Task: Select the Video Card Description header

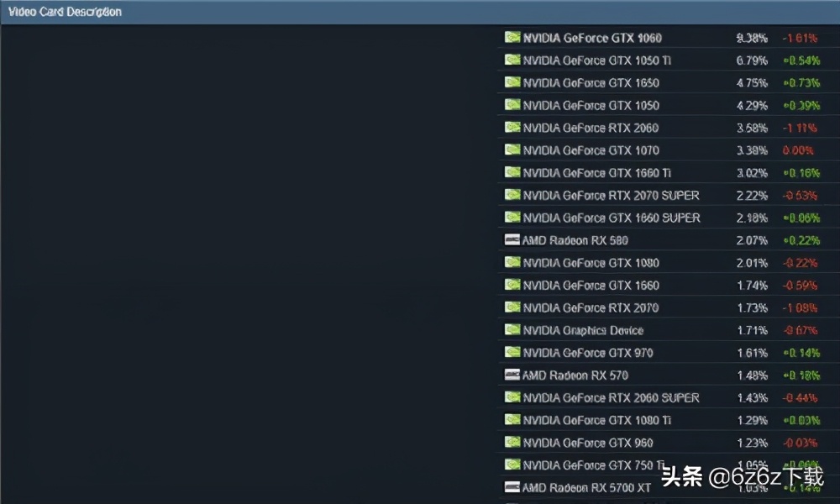Action: pyautogui.click(x=65, y=12)
